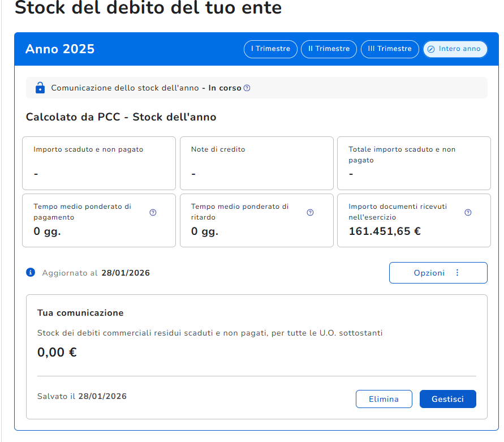Click the 0,00 € stock value
The width and height of the screenshot is (504, 442).
point(57,353)
